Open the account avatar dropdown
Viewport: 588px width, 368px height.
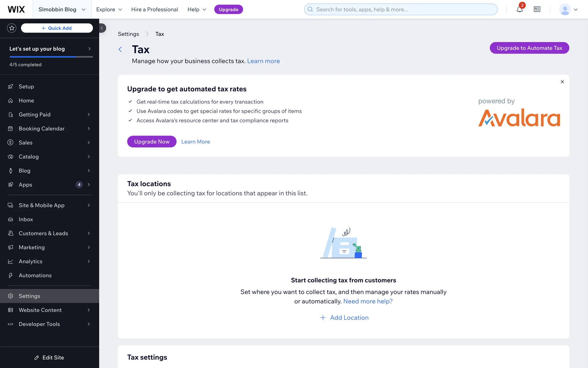568,10
